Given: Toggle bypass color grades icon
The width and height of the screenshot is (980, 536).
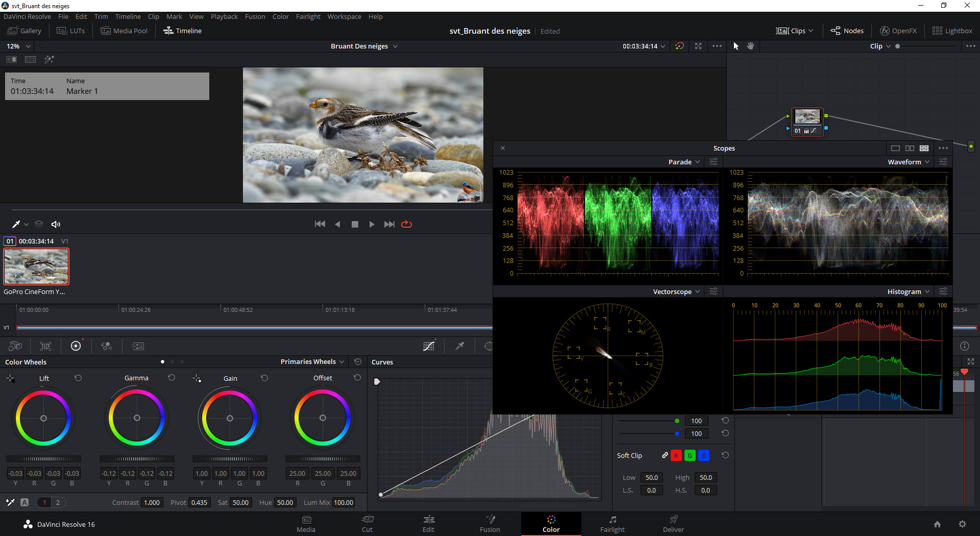Looking at the screenshot, I should pyautogui.click(x=679, y=46).
